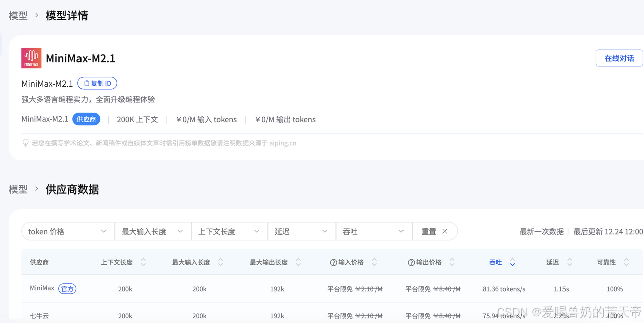Click the clipboard icon inside 复制 ID
The width and height of the screenshot is (644, 323).
click(x=86, y=83)
